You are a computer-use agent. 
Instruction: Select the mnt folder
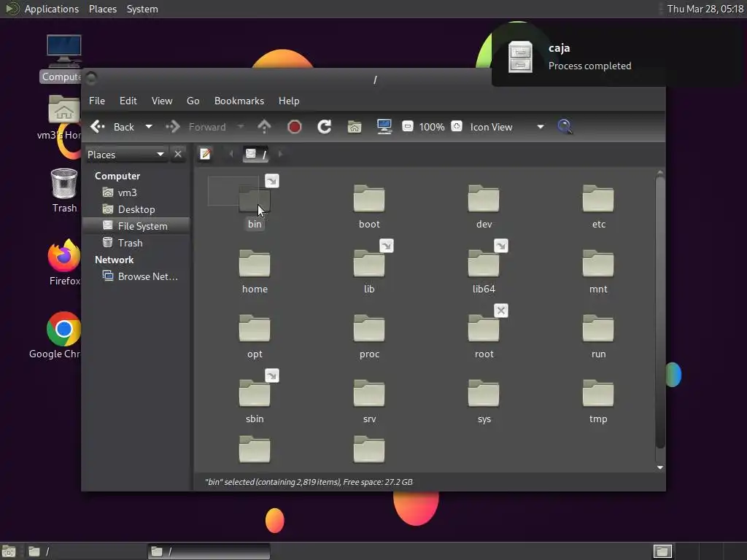click(598, 264)
